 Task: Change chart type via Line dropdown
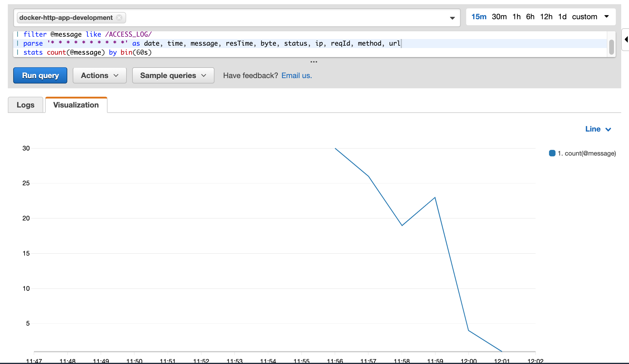click(598, 129)
